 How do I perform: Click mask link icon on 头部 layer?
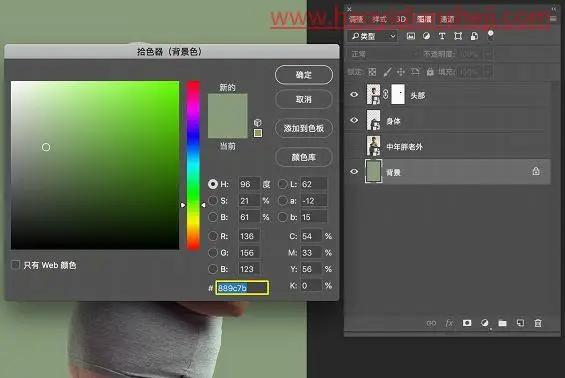(x=385, y=94)
